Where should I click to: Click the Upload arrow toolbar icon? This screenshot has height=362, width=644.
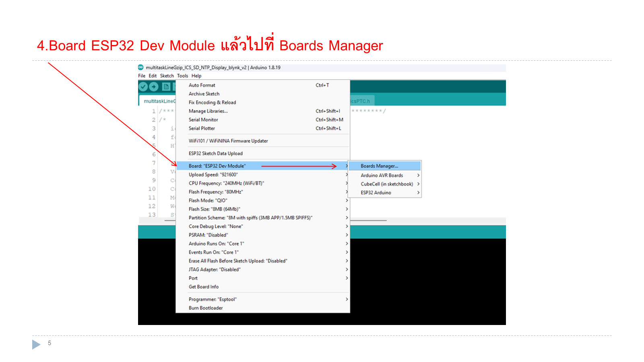coord(154,86)
